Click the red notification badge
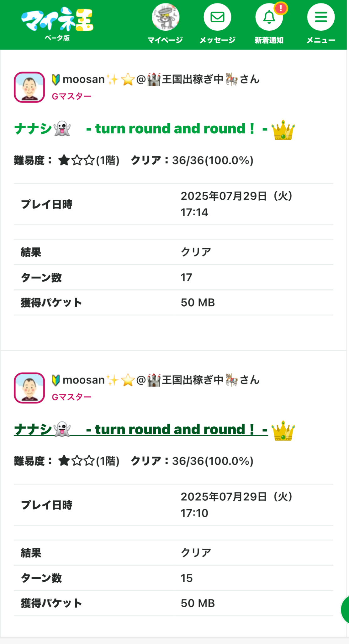This screenshot has width=349, height=644. click(281, 8)
